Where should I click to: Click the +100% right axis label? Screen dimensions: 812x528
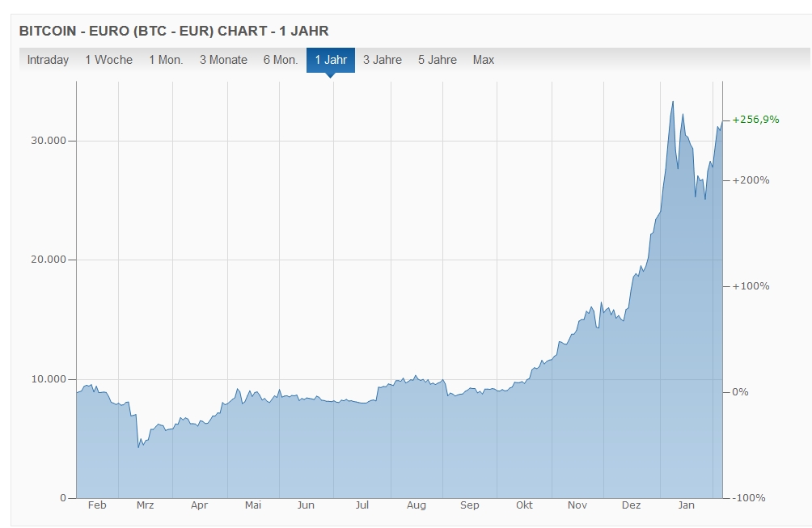tap(751, 286)
